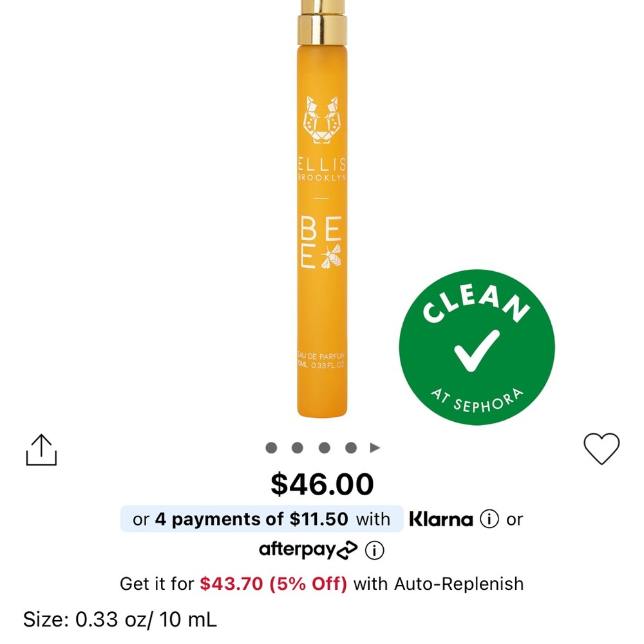The image size is (644, 644).
Task: Tap the afterpay logo
Action: click(308, 550)
